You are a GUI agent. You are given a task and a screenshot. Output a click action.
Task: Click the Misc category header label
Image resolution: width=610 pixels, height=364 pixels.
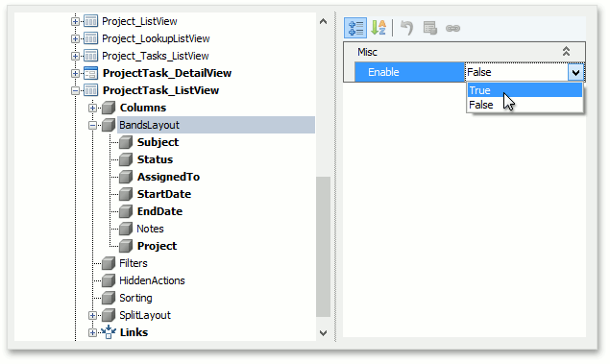point(367,52)
